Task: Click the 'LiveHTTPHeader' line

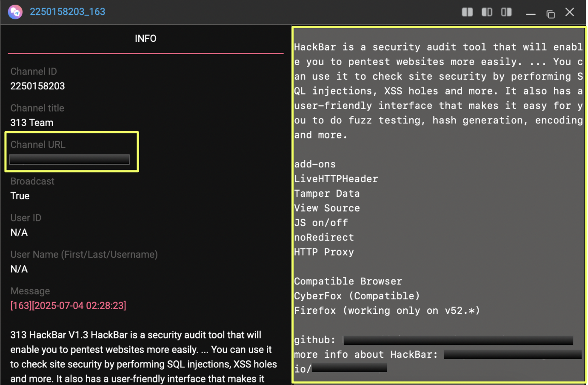Action: coord(336,179)
